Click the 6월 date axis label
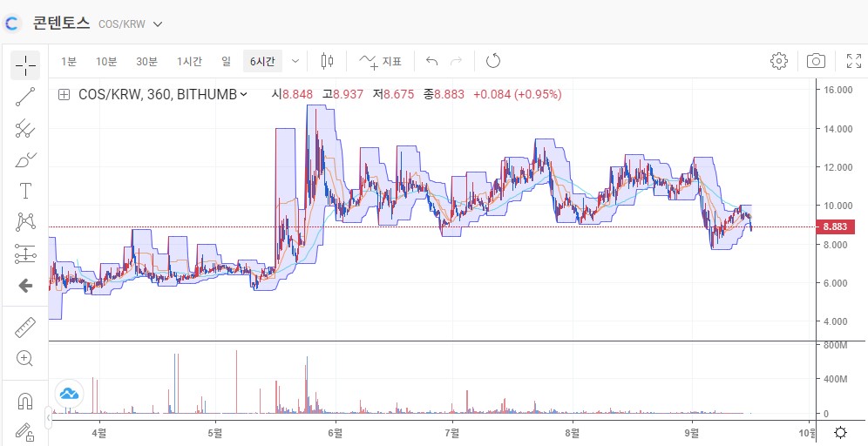Screen dimensions: 868x446 pos(334,431)
